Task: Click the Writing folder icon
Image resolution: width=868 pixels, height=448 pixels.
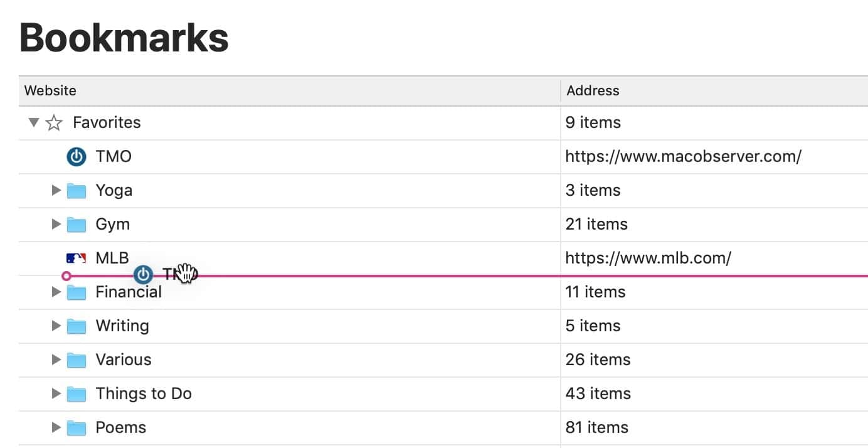Action: (76, 326)
